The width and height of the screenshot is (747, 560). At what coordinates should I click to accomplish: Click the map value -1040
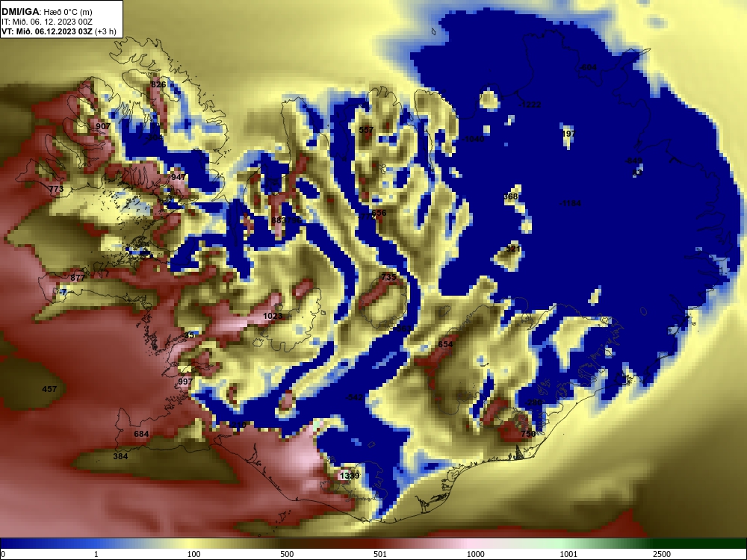pyautogui.click(x=473, y=139)
